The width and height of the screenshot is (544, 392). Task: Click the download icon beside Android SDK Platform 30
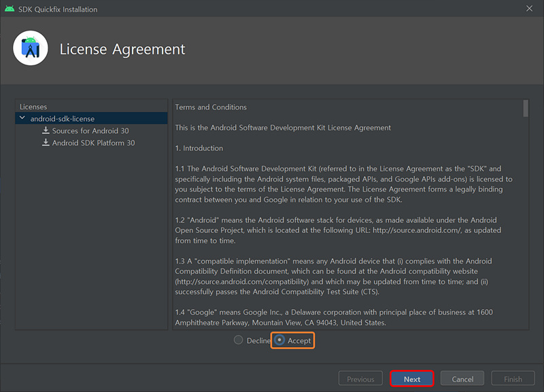click(x=46, y=143)
